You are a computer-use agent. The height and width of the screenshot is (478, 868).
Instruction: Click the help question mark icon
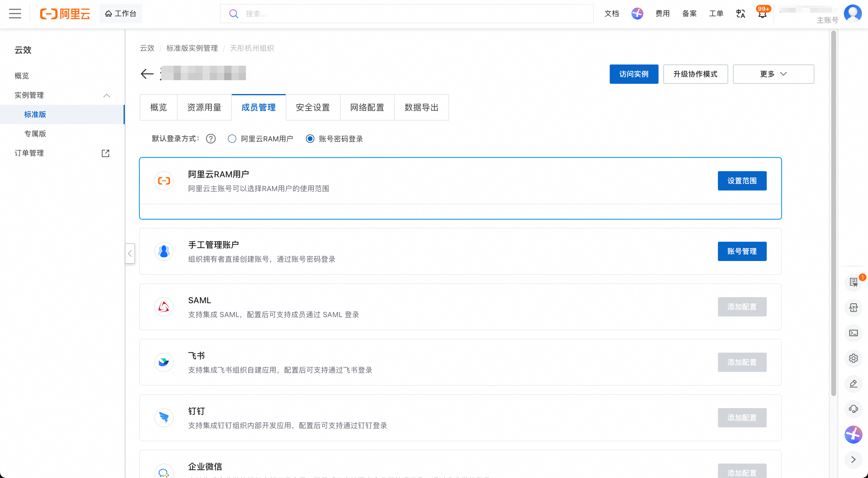tap(211, 139)
